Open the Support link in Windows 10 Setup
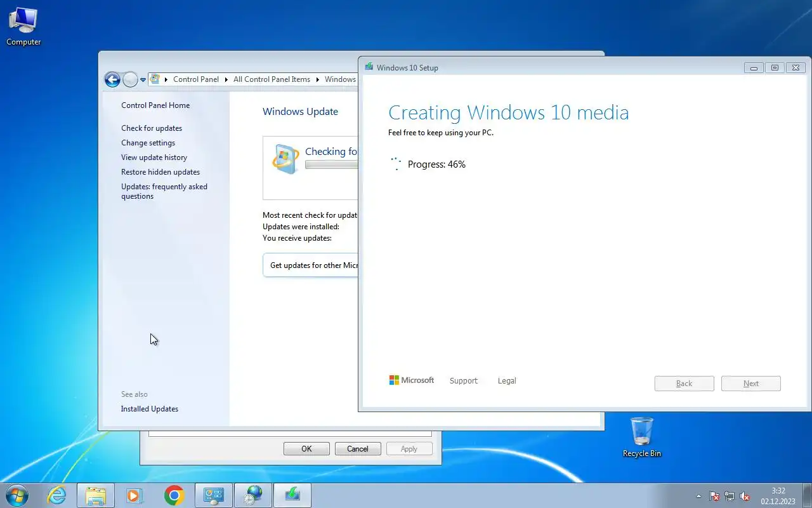812x508 pixels. [x=464, y=381]
